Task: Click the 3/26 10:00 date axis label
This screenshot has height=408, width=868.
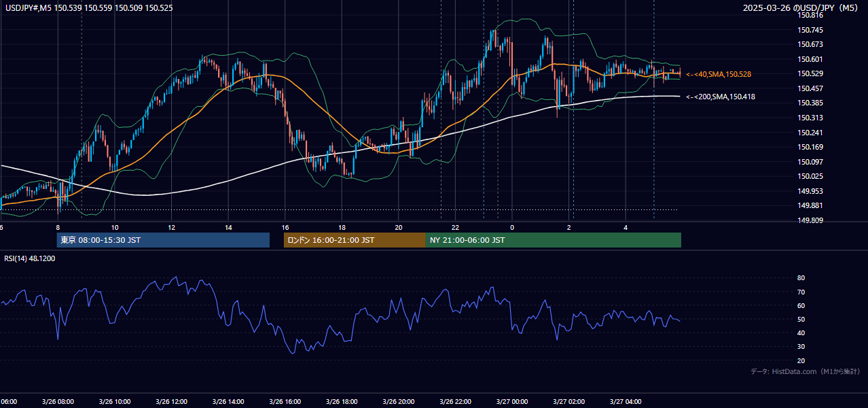Action: coord(114,402)
